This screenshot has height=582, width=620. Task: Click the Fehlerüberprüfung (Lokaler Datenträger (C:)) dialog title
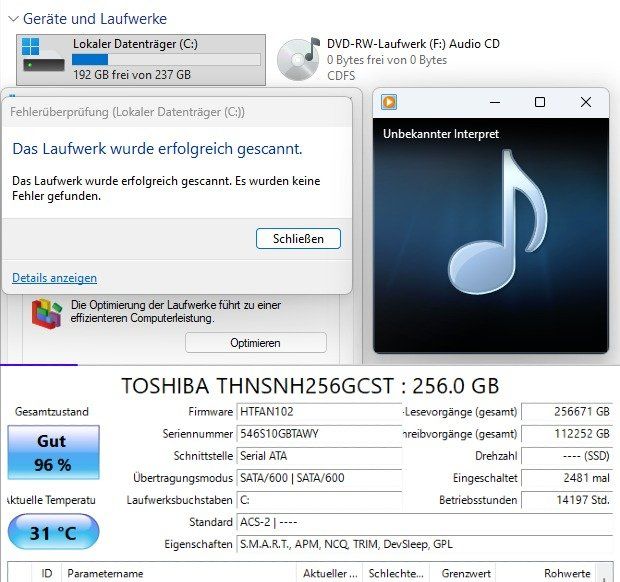127,112
